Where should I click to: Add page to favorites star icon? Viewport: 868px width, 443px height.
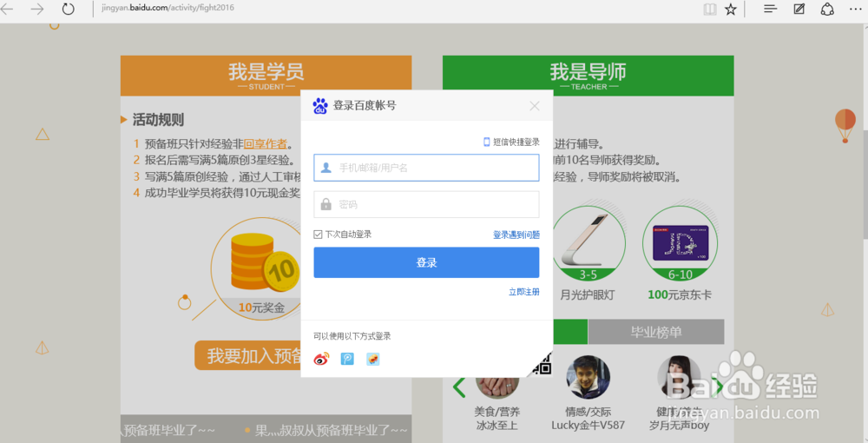[731, 9]
